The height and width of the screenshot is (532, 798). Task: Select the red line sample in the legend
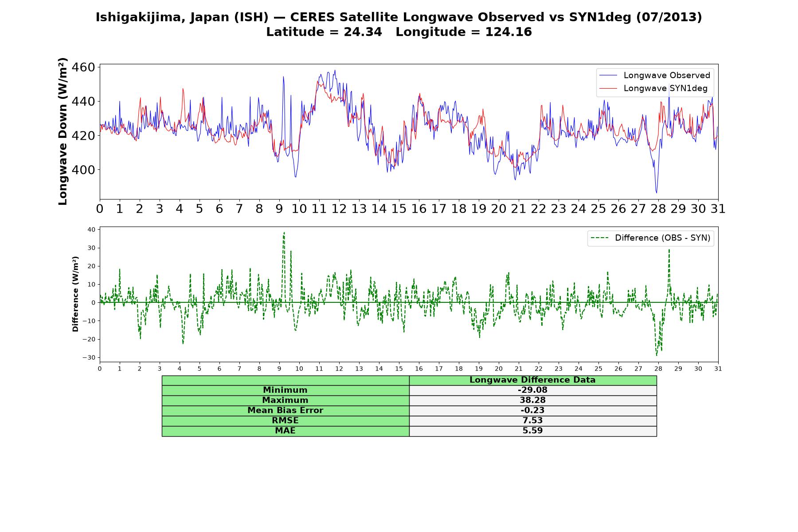point(608,88)
